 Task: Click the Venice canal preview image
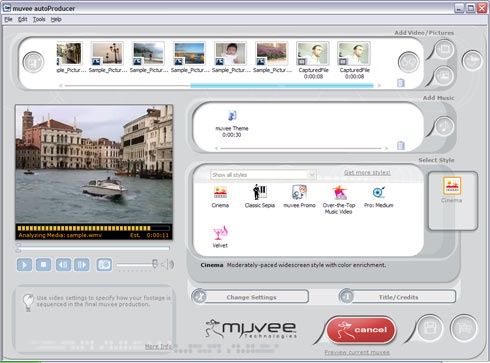[x=94, y=164]
